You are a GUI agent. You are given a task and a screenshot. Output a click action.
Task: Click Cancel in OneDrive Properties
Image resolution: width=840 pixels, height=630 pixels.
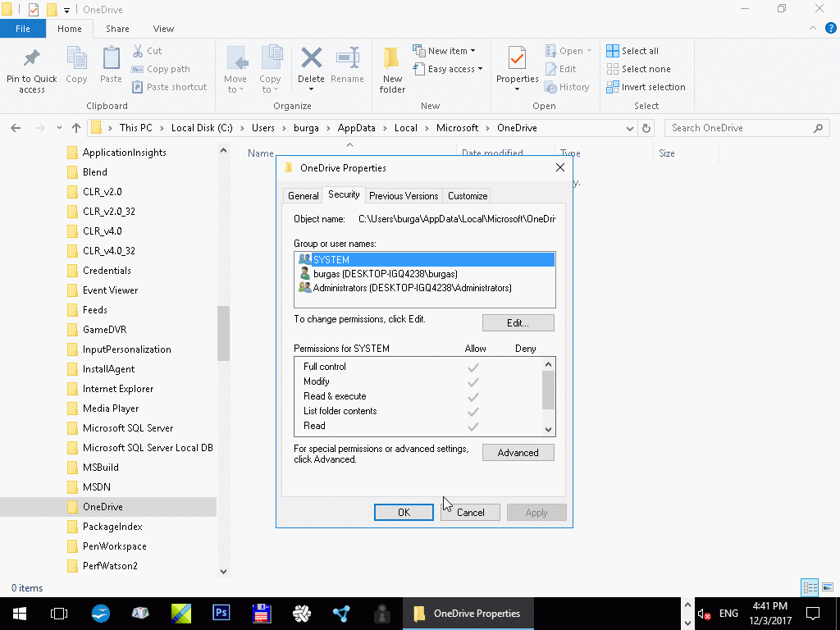pyautogui.click(x=470, y=512)
